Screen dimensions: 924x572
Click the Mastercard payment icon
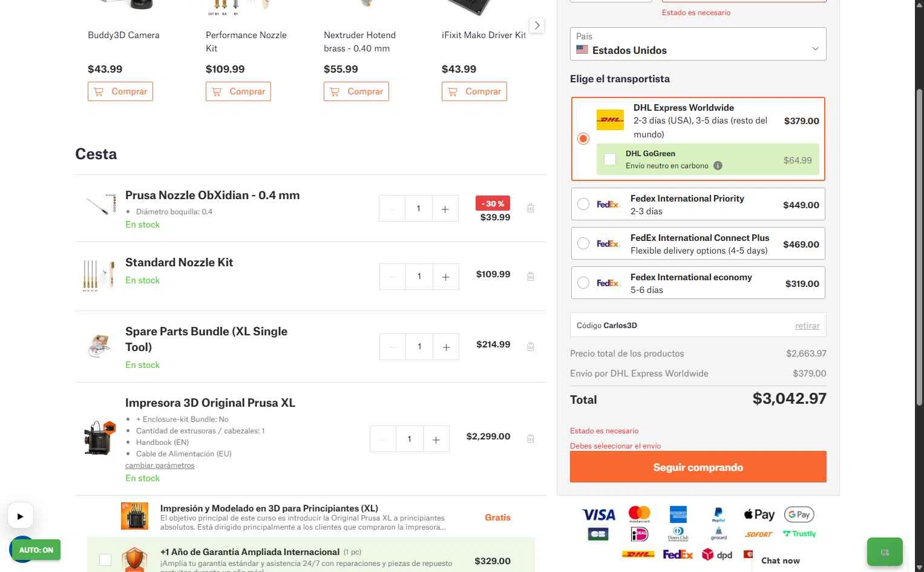click(639, 514)
